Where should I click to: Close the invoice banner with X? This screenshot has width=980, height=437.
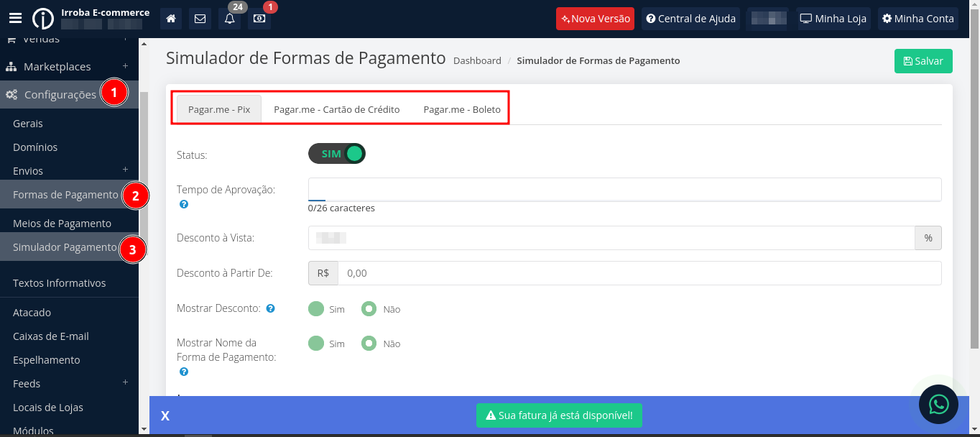pos(165,416)
